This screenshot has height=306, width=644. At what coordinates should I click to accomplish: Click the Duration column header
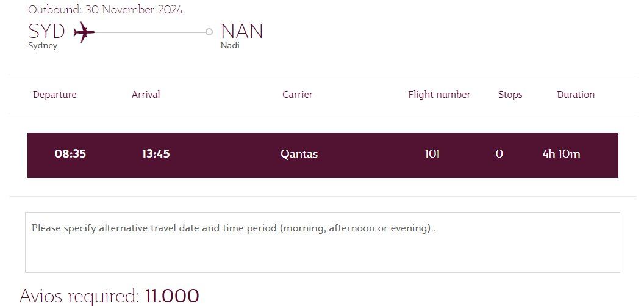[576, 95]
